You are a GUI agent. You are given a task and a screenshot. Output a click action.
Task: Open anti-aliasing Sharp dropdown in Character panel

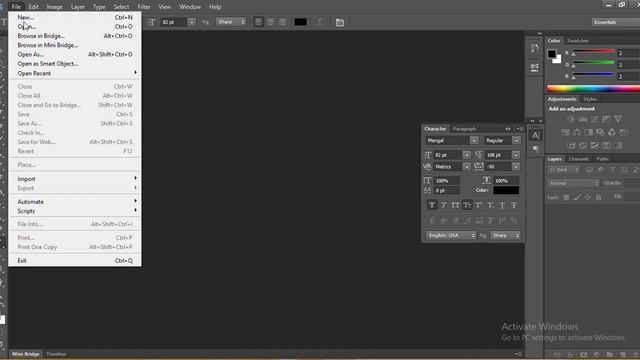click(505, 236)
